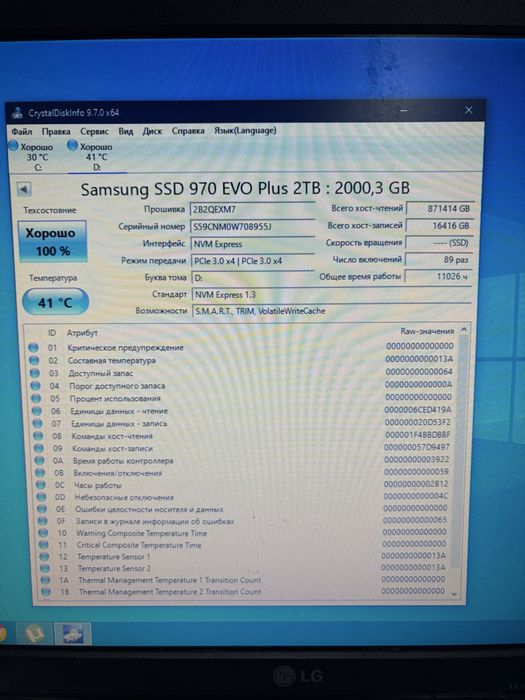Viewport: 525px width, 700px height.
Task: Click status circle for Ошибки целостности носителя row
Action: (42, 509)
